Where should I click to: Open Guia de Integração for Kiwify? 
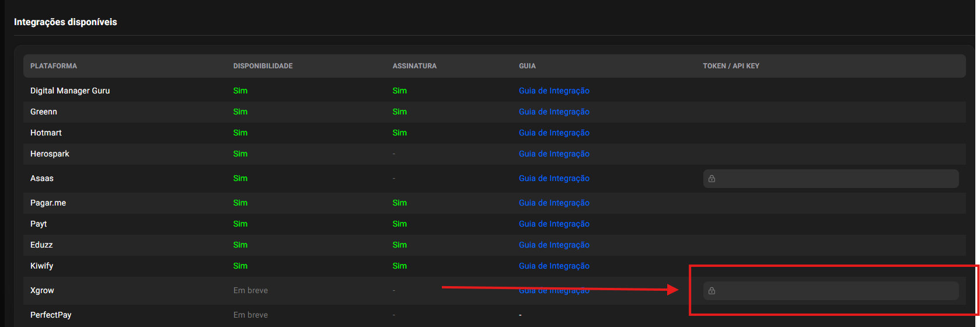554,266
